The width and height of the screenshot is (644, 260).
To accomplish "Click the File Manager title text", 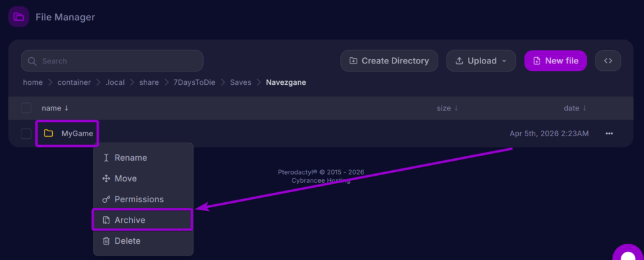I will coord(65,17).
